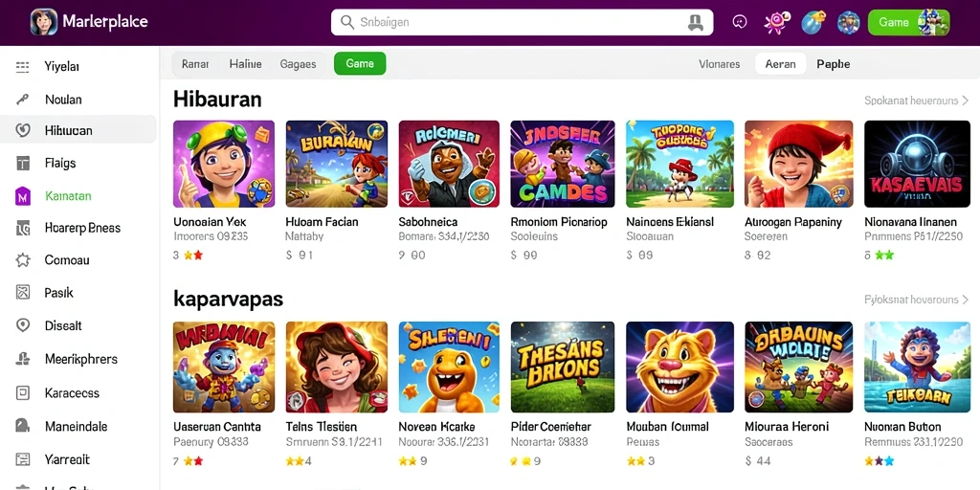Switch to the Aeran tab
Viewport: 980px width, 490px height.
781,64
